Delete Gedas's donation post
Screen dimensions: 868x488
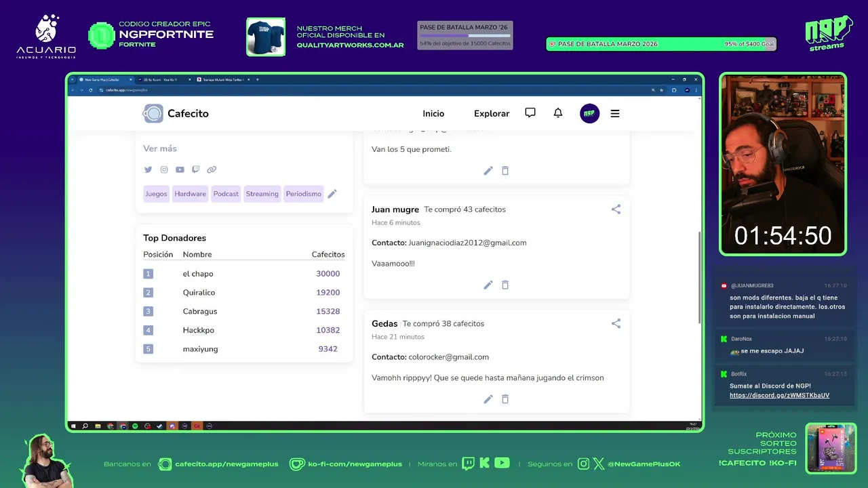tap(505, 399)
